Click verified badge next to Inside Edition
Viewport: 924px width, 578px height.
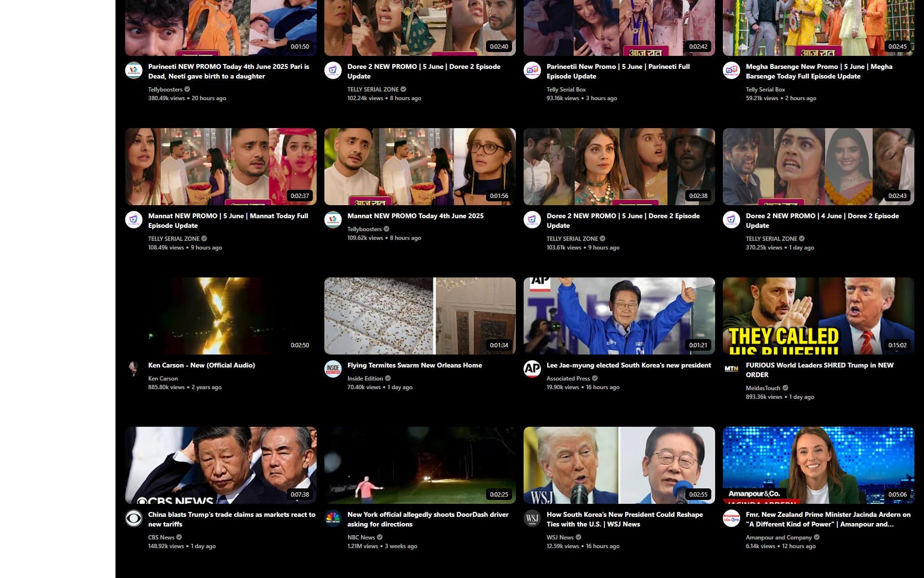click(x=388, y=378)
